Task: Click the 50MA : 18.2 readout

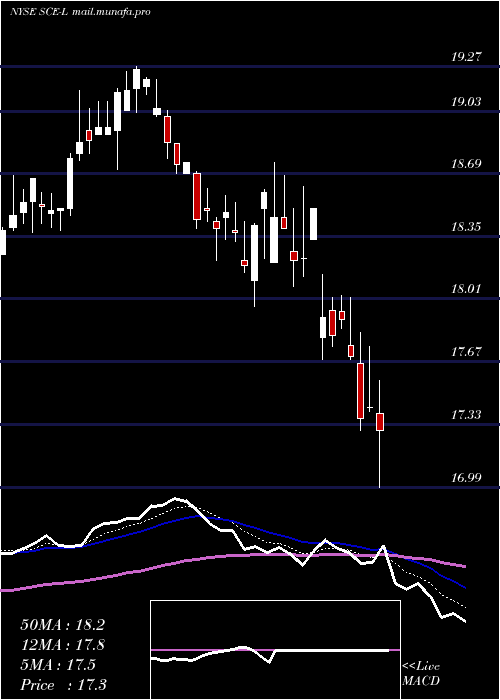Action: pos(62,625)
